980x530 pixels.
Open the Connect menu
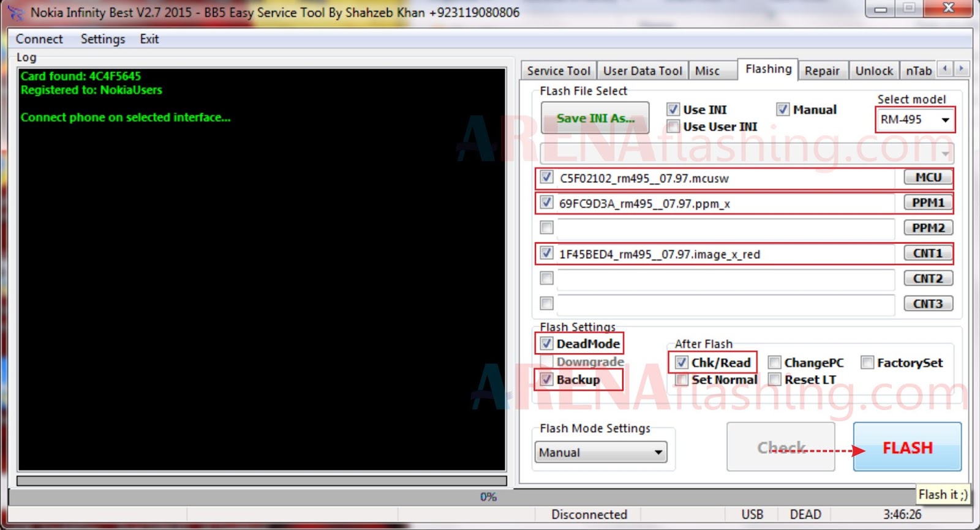coord(39,39)
